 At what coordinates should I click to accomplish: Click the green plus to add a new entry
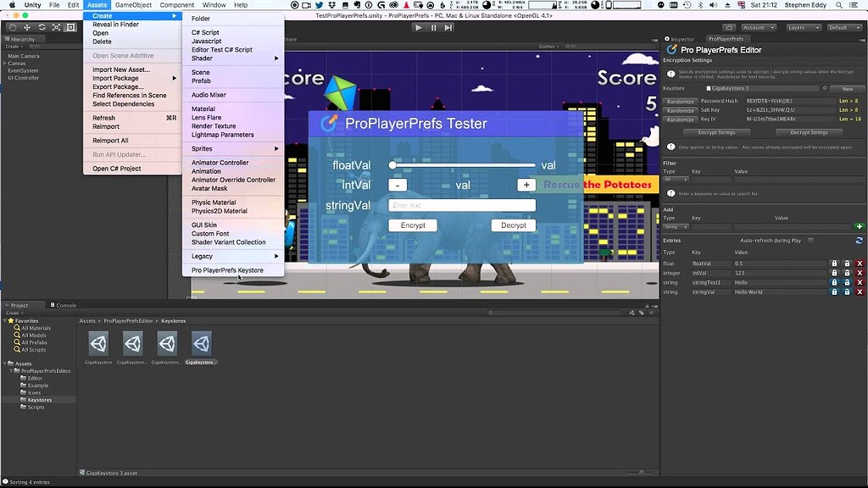point(859,226)
